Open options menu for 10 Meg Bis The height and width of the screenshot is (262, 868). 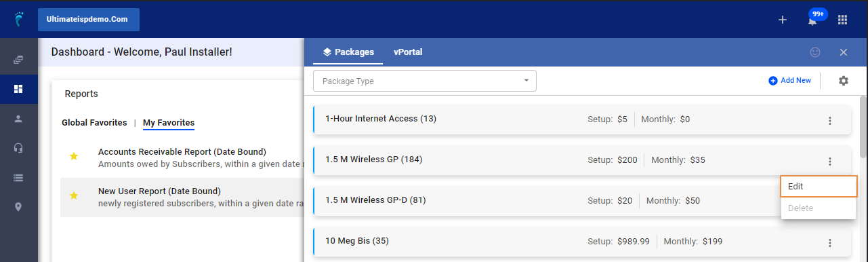tap(830, 243)
